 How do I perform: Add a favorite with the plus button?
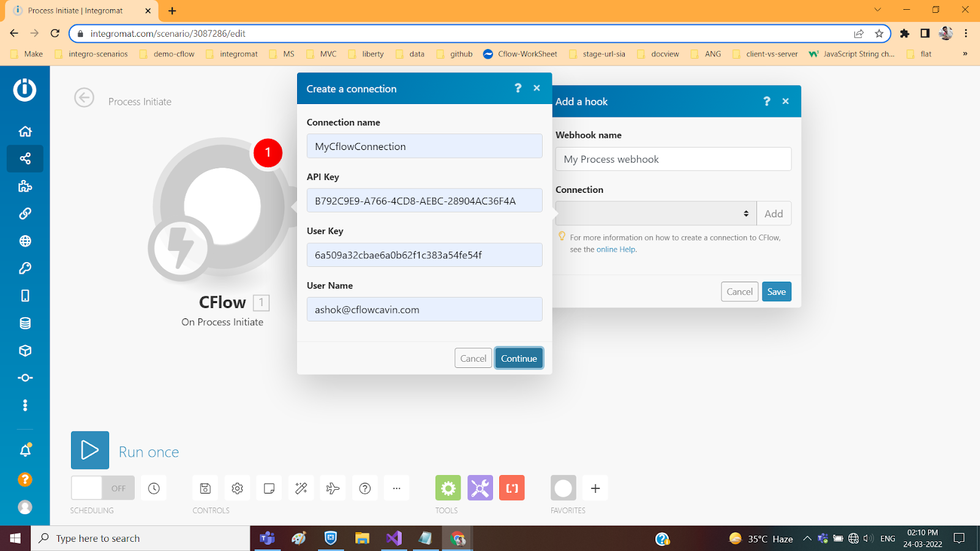click(x=595, y=488)
